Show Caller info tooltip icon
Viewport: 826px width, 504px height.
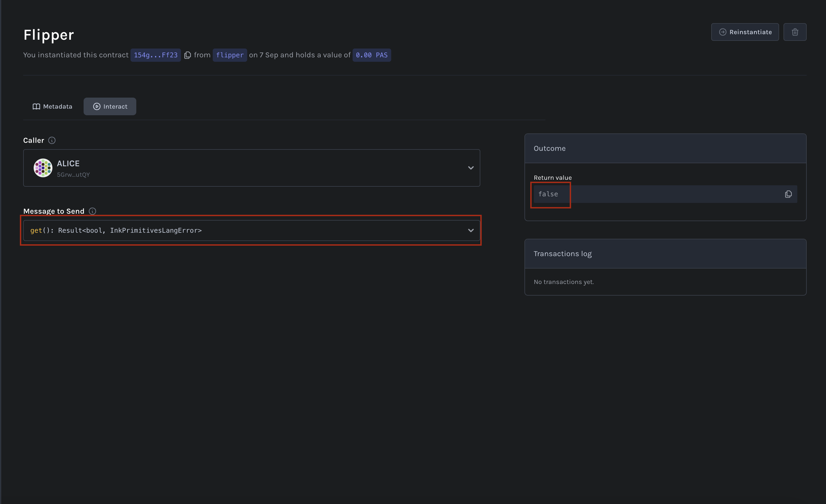(x=52, y=140)
